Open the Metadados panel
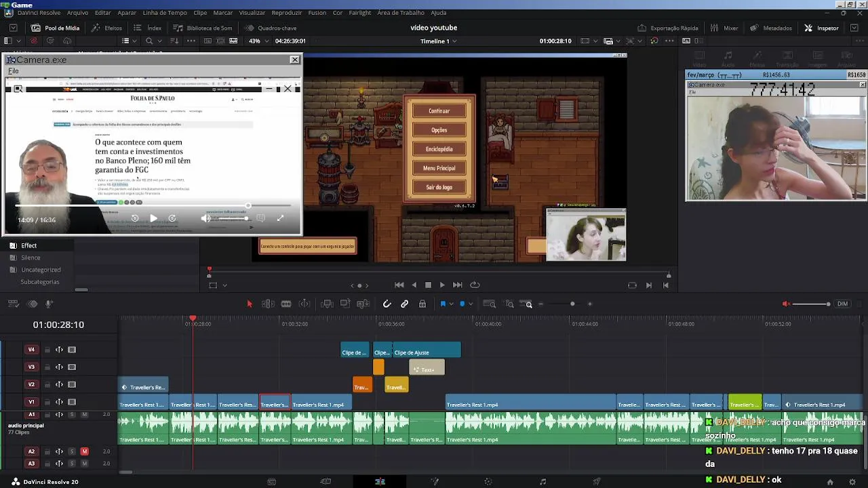This screenshot has width=868, height=488. 770,28
